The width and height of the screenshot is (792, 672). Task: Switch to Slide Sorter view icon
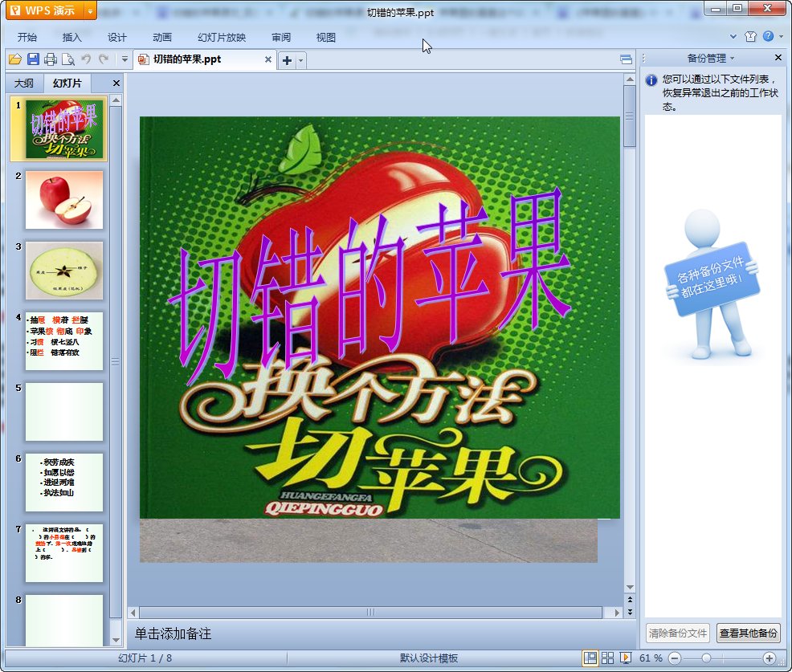607,658
